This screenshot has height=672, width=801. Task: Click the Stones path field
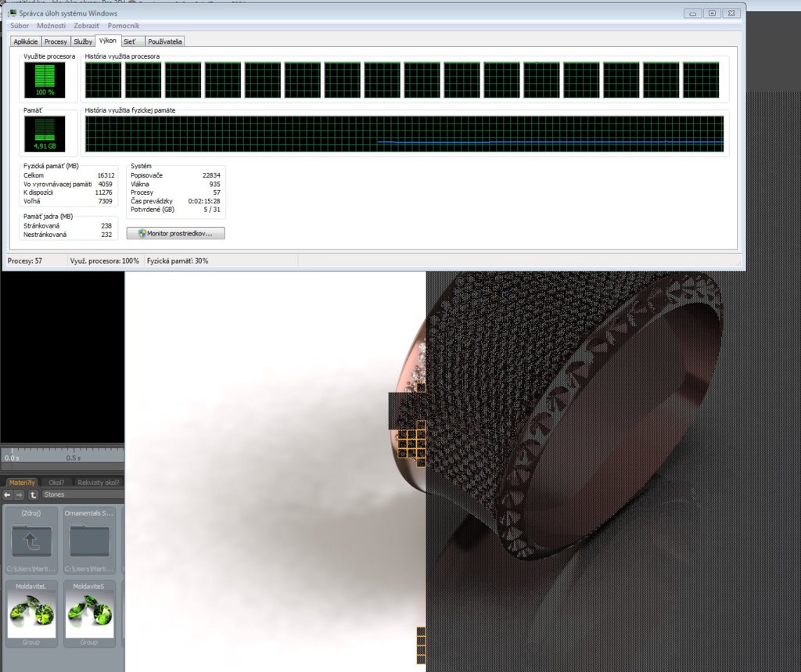pos(83,494)
